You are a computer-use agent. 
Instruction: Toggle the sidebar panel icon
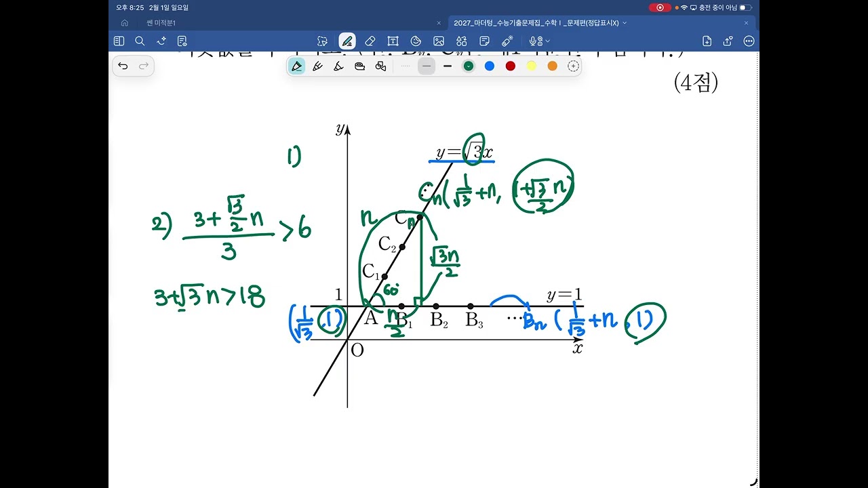coord(119,41)
